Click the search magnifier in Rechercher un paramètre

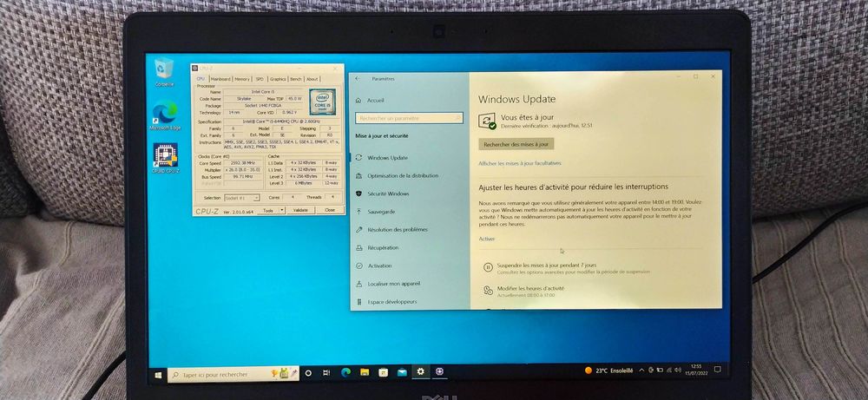coord(457,117)
